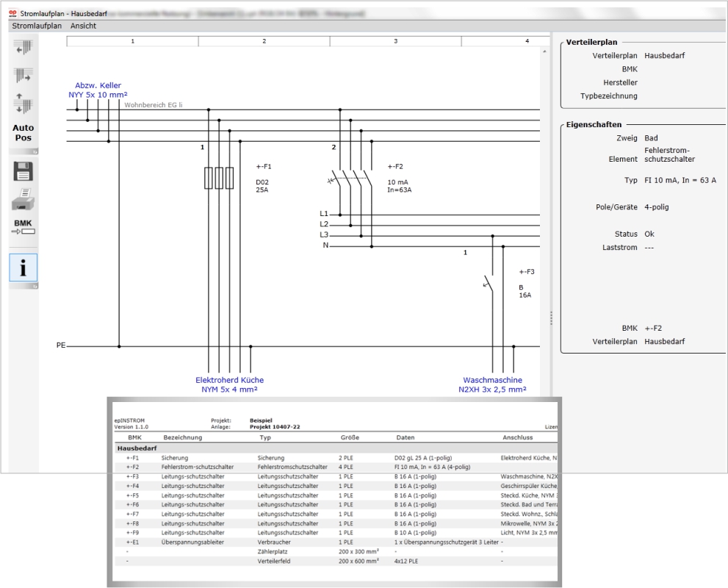The image size is (728, 588).
Task: Click the Pole/Geräte value 4-polig
Action: pyautogui.click(x=657, y=207)
